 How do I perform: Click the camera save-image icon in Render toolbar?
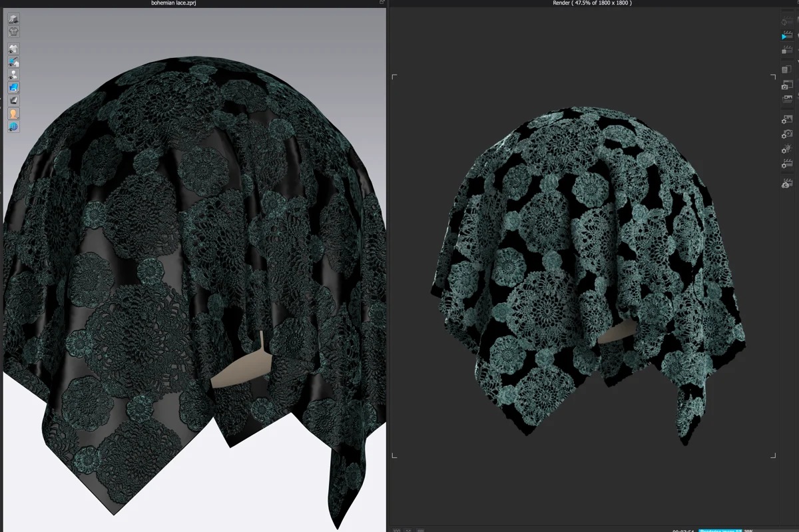tap(787, 85)
